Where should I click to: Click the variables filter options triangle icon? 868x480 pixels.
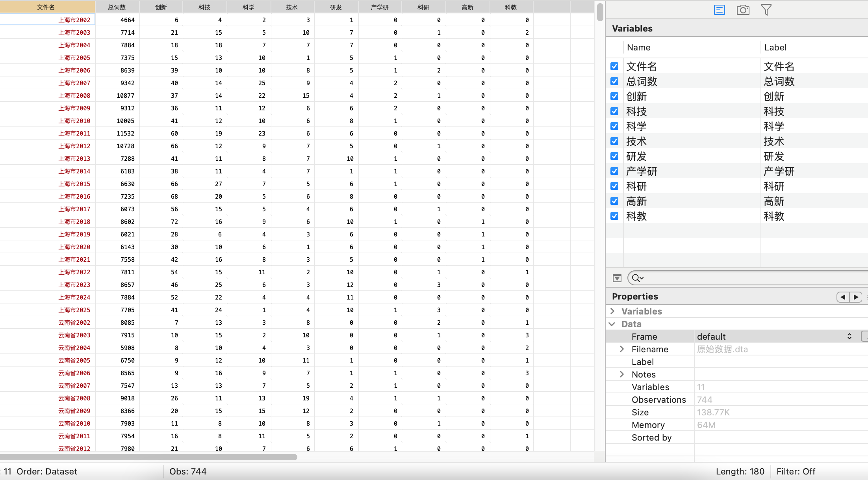click(x=617, y=278)
